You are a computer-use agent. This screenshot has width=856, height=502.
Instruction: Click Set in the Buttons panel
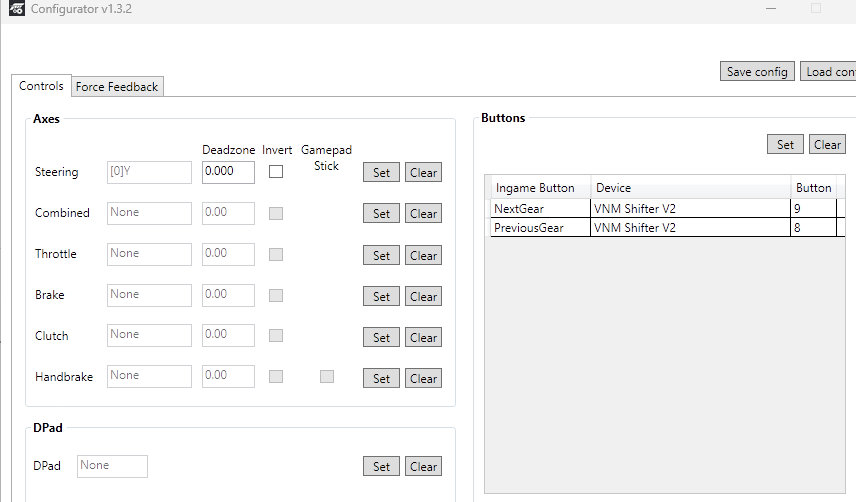[785, 144]
